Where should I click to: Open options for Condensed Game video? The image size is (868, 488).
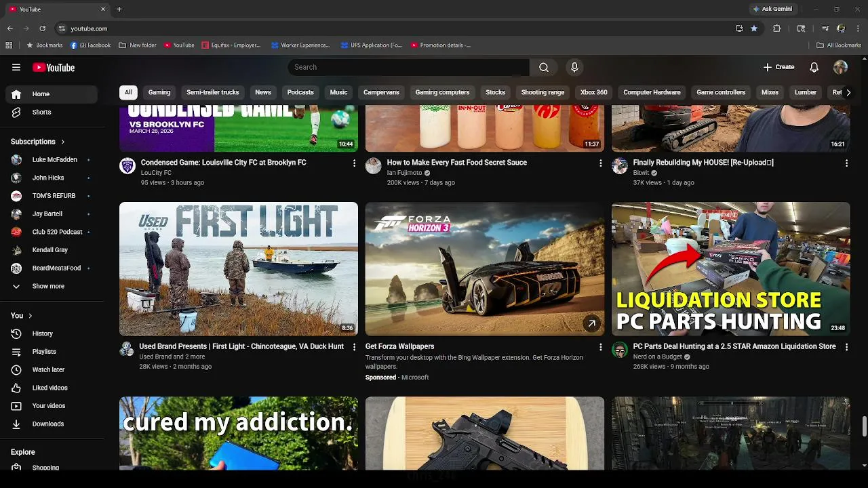(x=354, y=163)
